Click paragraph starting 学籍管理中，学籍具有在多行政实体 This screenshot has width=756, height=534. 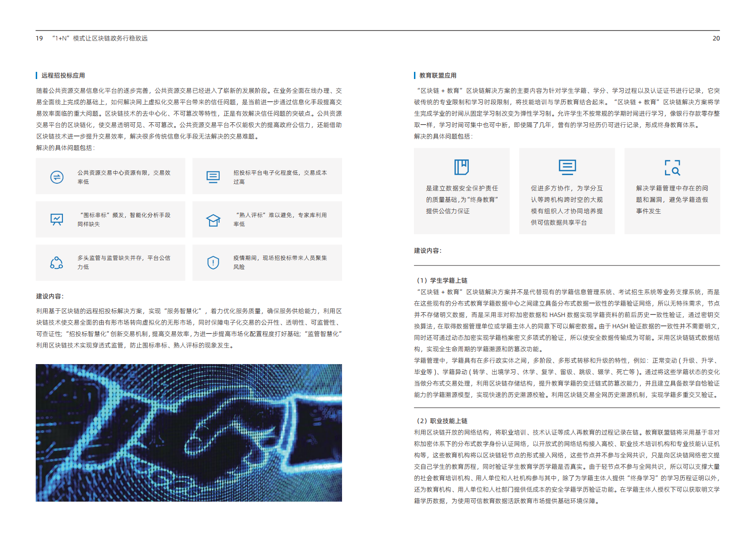567,377
